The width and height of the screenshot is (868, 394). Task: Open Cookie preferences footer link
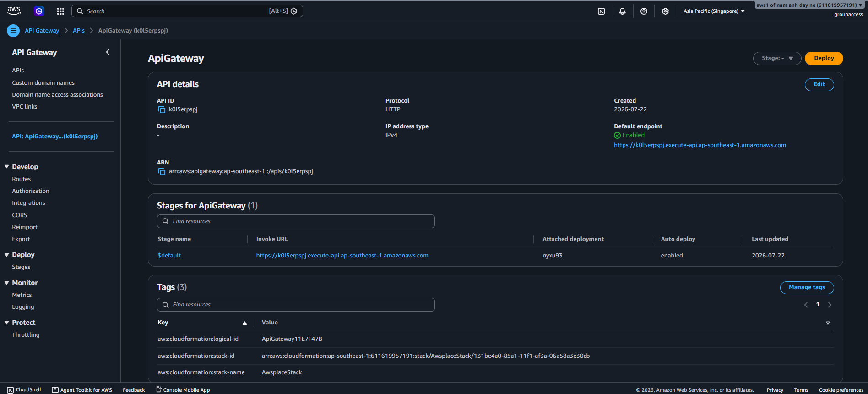(x=841, y=390)
